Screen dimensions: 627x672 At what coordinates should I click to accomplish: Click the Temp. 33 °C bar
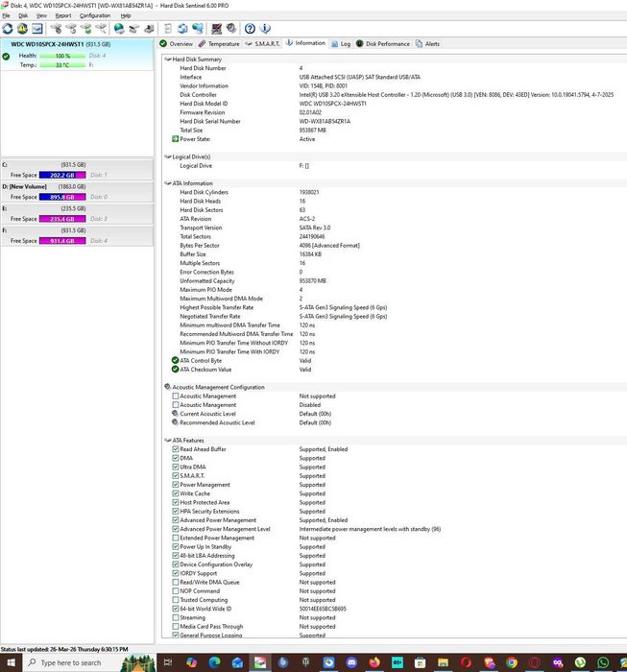pos(62,65)
